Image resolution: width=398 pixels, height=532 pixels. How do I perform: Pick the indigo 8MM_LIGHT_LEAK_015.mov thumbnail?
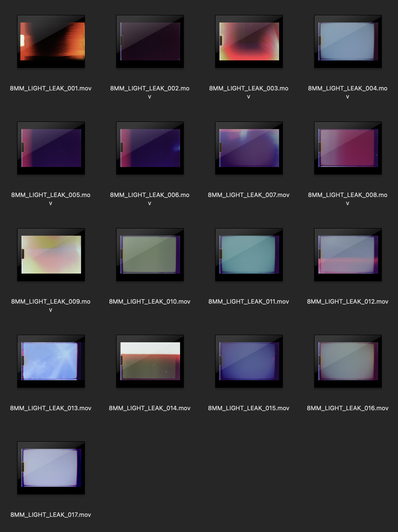click(249, 361)
